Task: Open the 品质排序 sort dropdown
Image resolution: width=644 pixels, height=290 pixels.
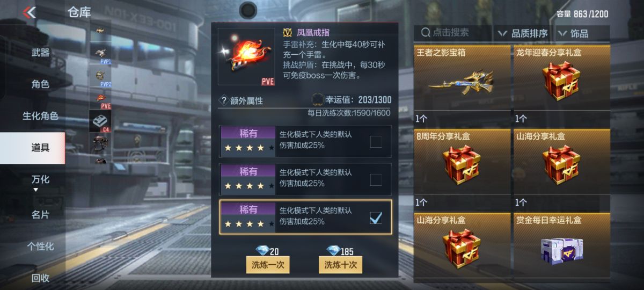Action: coord(522,33)
